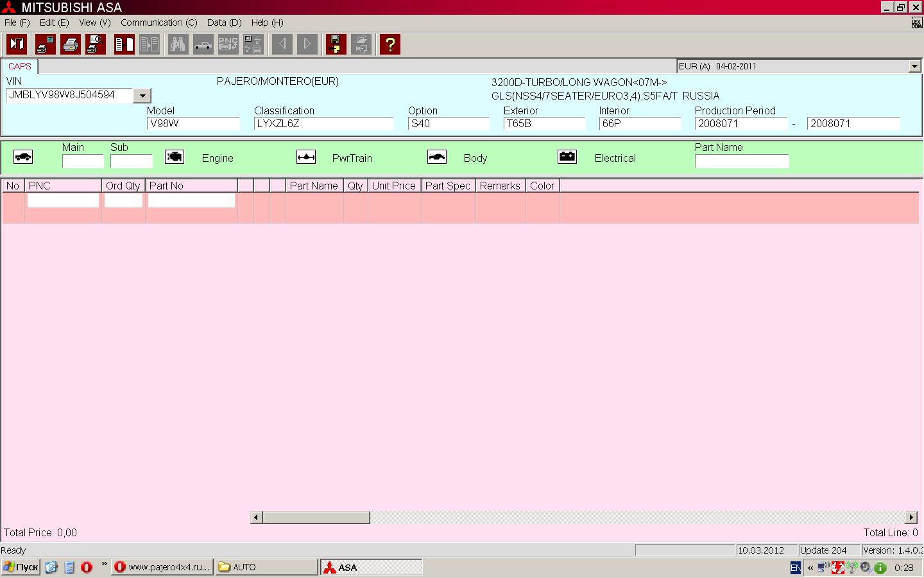Select the CAPS tab

pyautogui.click(x=20, y=66)
